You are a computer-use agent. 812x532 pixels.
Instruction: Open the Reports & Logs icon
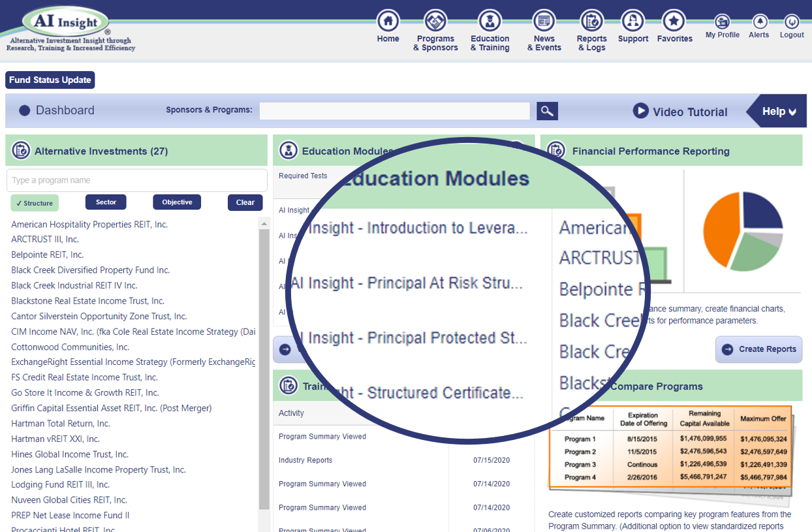pos(592,22)
